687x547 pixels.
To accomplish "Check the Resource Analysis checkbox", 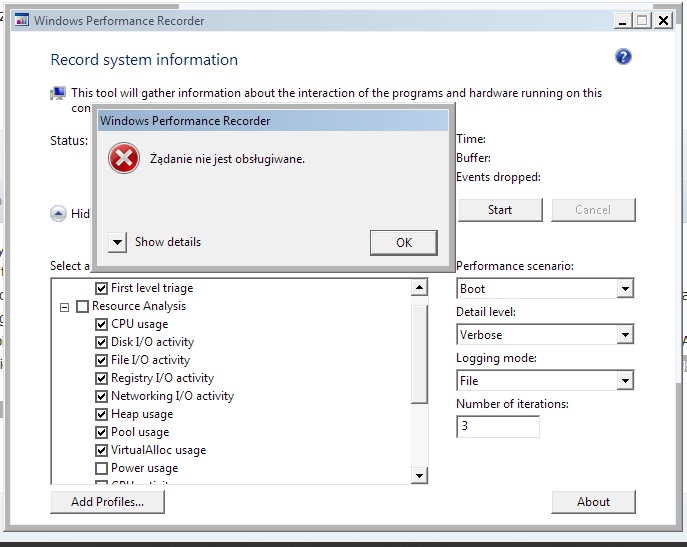I will pos(82,306).
